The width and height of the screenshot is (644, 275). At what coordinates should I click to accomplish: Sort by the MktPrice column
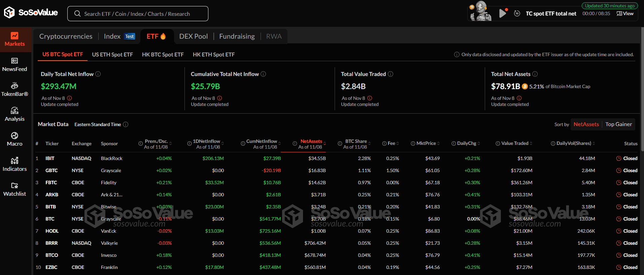tap(438, 144)
